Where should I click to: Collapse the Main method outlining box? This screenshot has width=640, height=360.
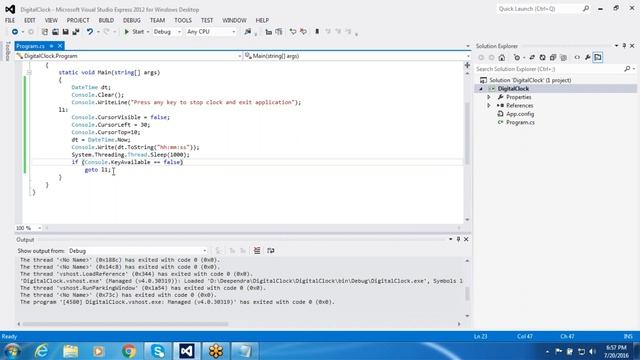pyautogui.click(x=29, y=73)
